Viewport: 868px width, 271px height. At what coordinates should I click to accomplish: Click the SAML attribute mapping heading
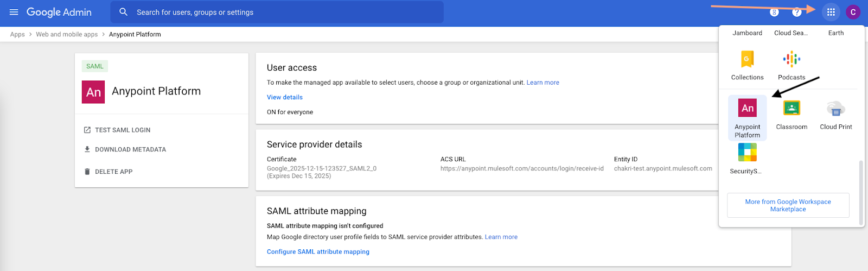tap(317, 211)
